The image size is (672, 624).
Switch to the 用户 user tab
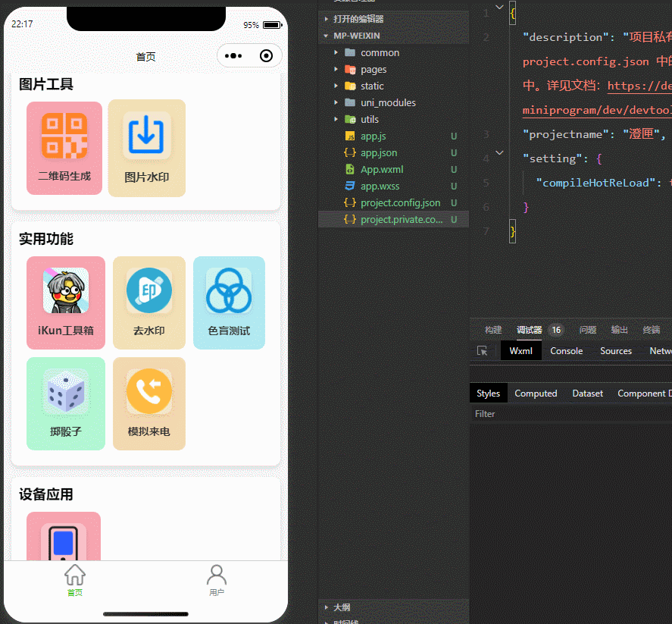[x=217, y=580]
